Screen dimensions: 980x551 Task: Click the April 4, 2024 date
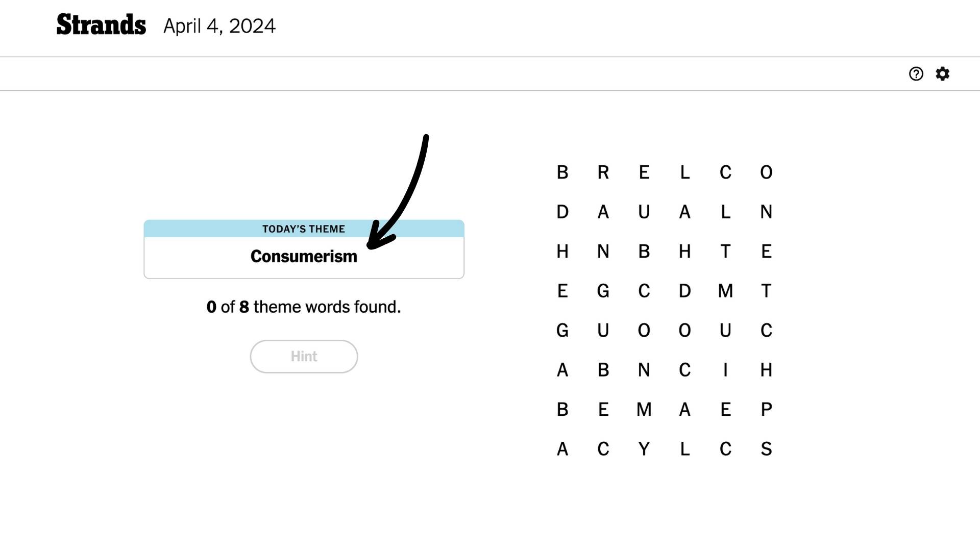[219, 26]
